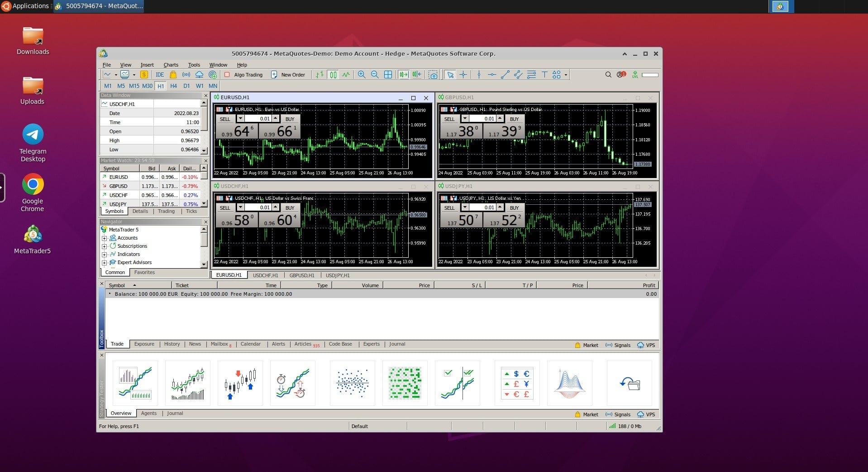
Task: Select the Crosshair cursor tool
Action: [463, 75]
